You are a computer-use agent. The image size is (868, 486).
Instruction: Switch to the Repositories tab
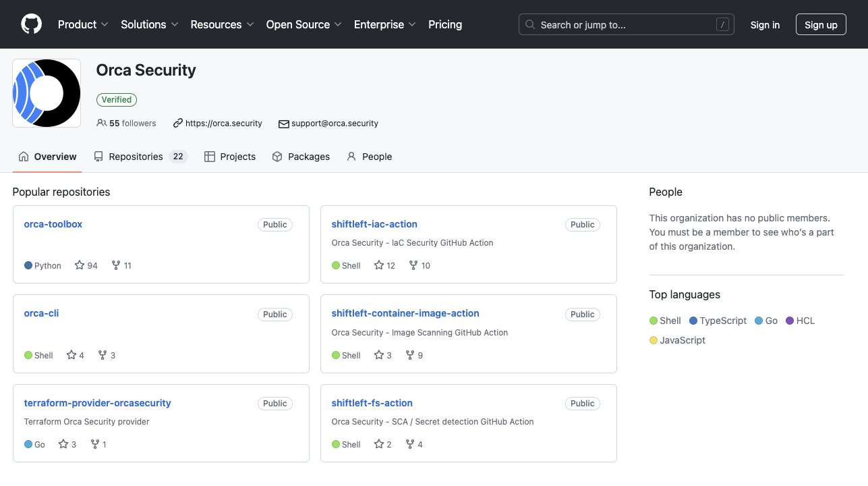[140, 157]
